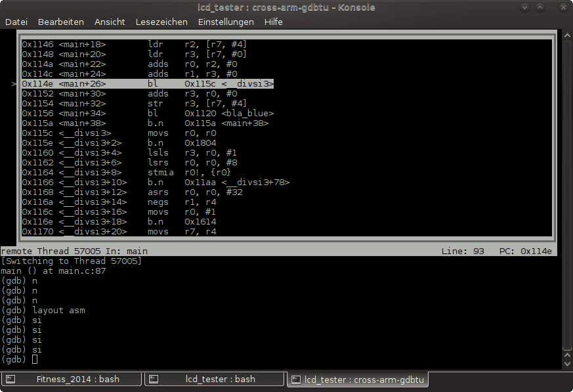This screenshot has width=573, height=392.
Task: Open the Lesezeichen menu
Action: click(161, 22)
